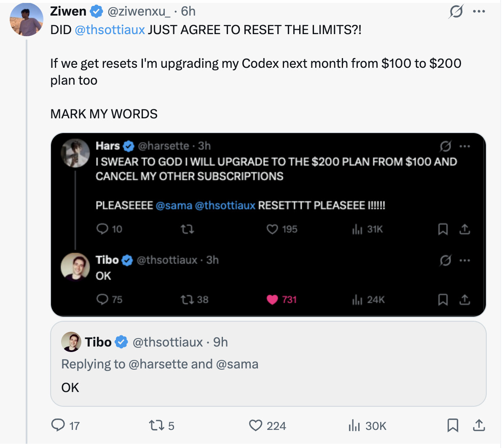Open @thsottiaux mention in Ziwen's tweet text
Screen dimensions: 504x448
pyautogui.click(x=110, y=30)
